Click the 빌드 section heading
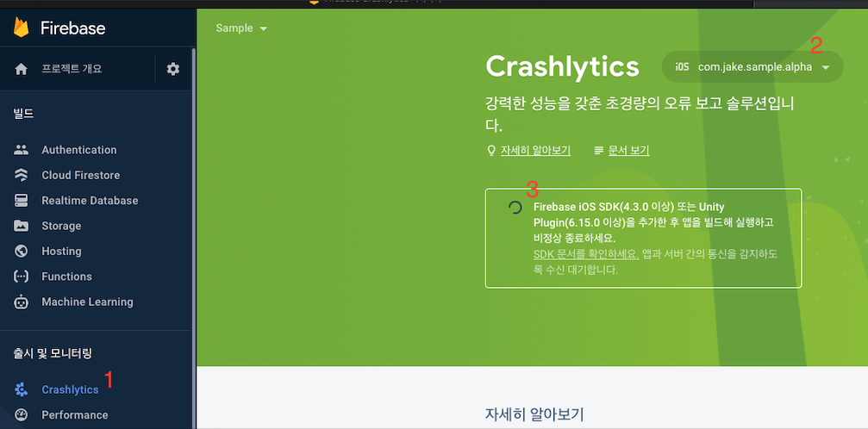This screenshot has height=429, width=868. 23,114
